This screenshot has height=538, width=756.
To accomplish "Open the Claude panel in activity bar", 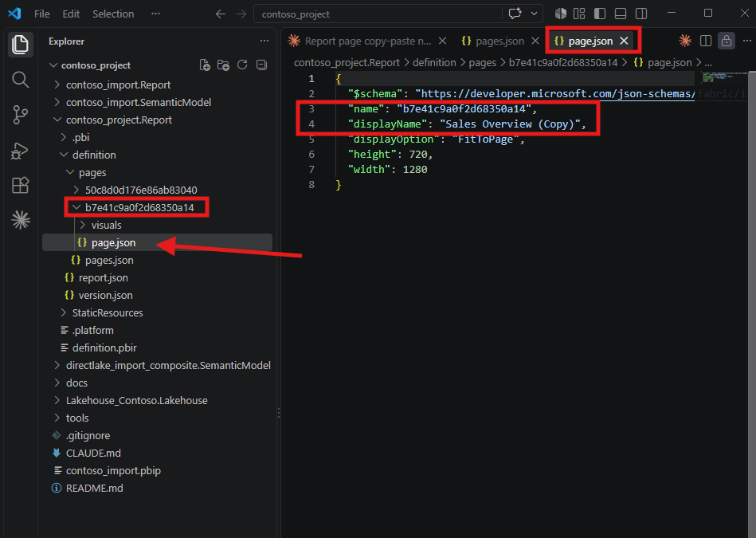I will 20,220.
